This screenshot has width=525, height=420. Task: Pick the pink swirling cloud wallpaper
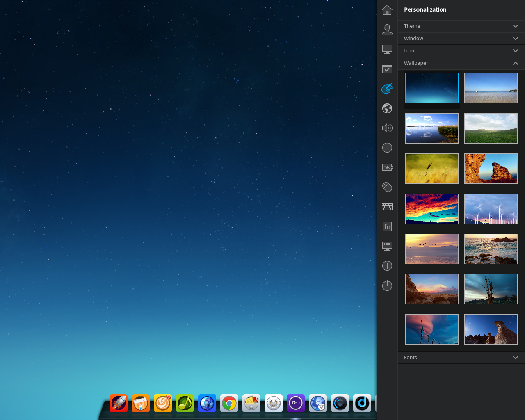(x=432, y=329)
